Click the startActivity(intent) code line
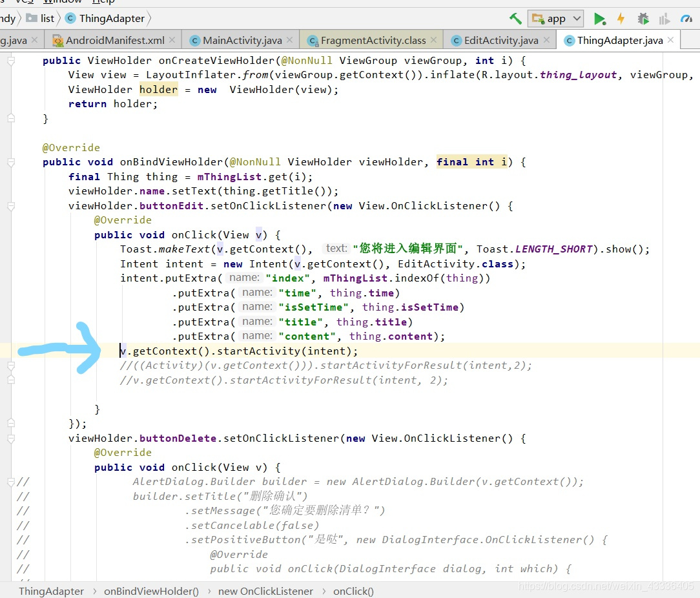The height and width of the screenshot is (598, 700). [x=238, y=351]
